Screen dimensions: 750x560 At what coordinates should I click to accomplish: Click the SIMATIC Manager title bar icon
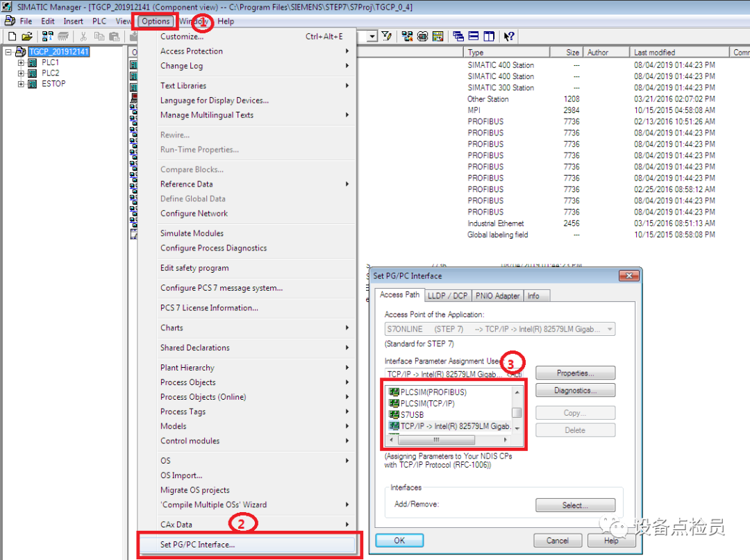[x=7, y=7]
